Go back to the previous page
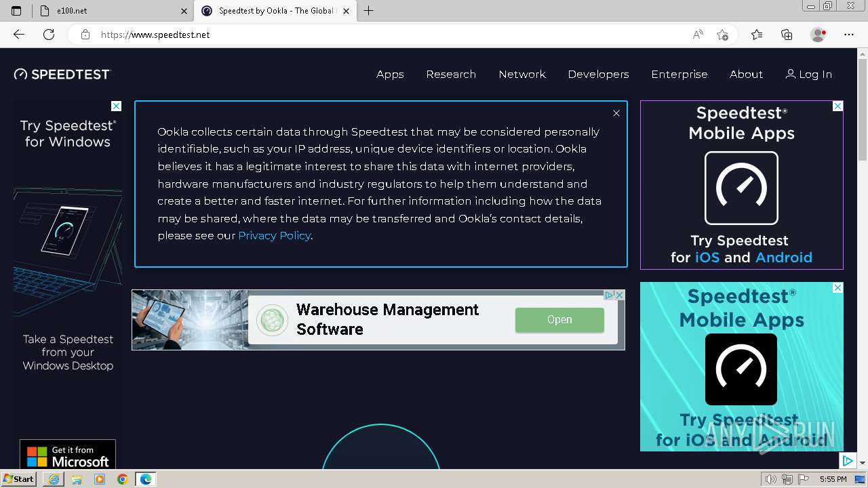This screenshot has height=488, width=868. [19, 35]
